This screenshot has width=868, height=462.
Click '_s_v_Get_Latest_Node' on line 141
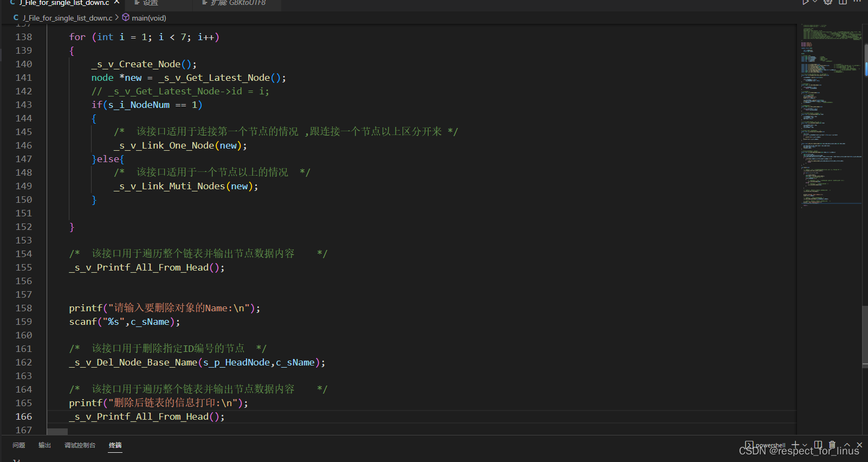point(214,78)
